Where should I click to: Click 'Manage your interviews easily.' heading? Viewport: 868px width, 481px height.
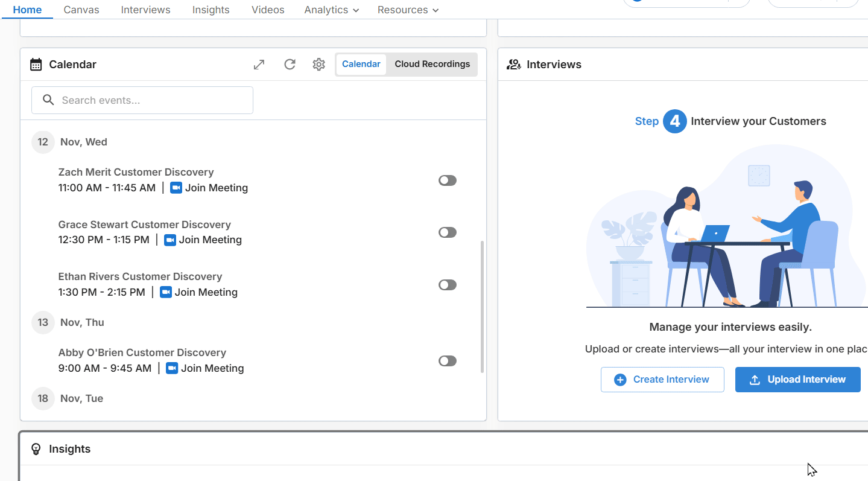730,327
